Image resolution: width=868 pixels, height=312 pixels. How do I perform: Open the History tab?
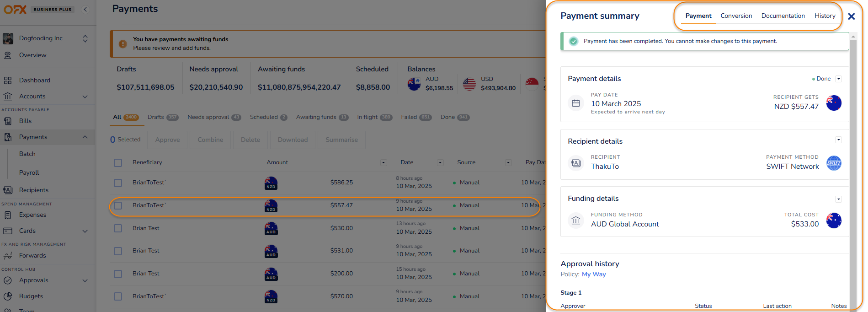[x=825, y=16]
